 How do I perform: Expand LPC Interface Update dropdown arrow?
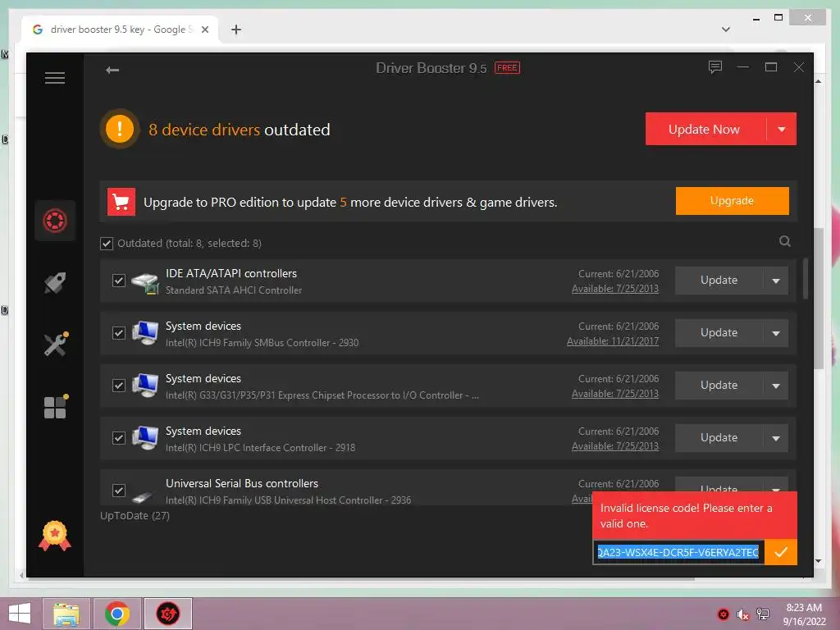776,438
